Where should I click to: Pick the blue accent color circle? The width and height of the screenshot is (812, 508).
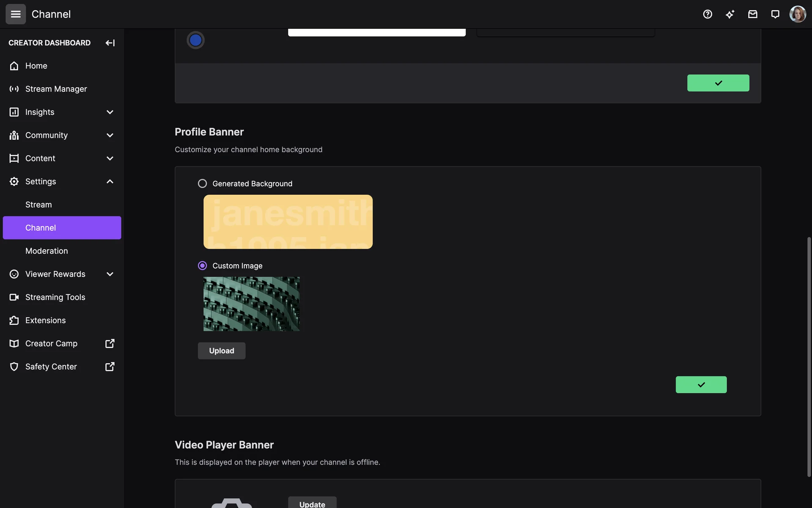point(195,40)
